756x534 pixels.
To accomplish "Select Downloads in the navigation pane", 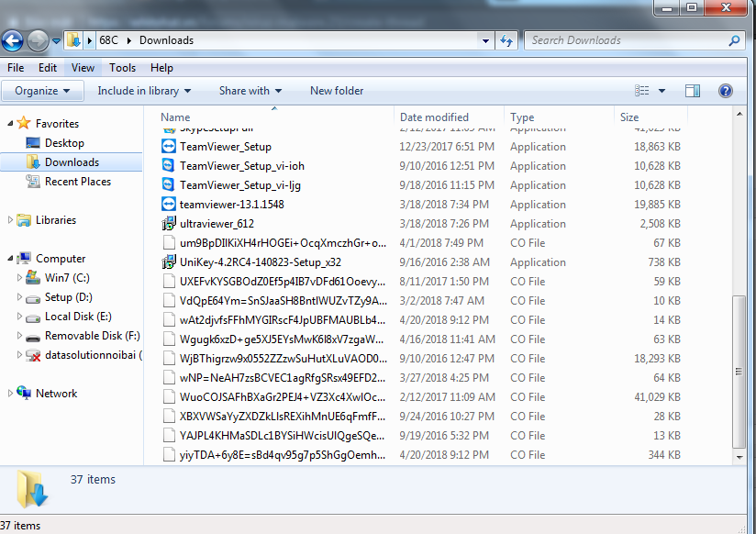I will pyautogui.click(x=72, y=162).
